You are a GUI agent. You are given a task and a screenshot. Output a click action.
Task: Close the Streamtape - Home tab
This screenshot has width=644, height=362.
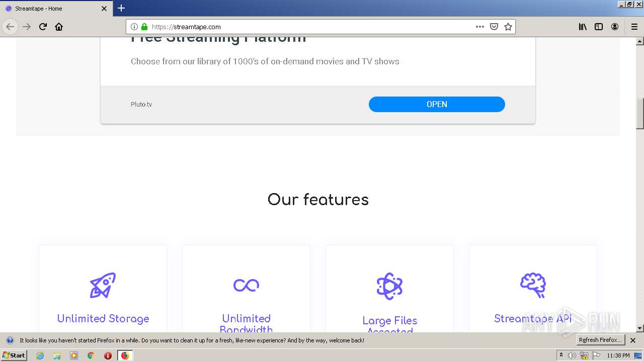pos(104,9)
